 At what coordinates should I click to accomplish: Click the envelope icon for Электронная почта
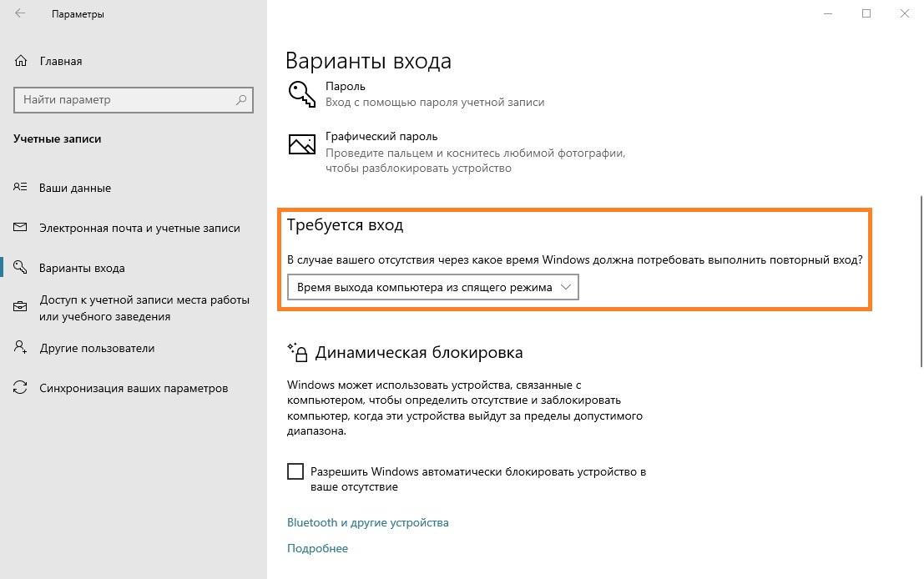coord(20,228)
